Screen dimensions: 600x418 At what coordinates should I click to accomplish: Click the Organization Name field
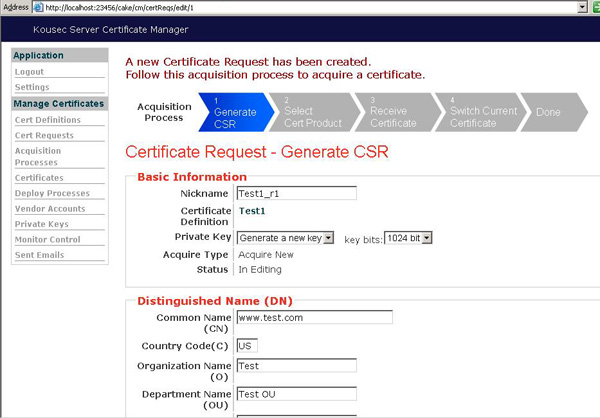tap(297, 366)
